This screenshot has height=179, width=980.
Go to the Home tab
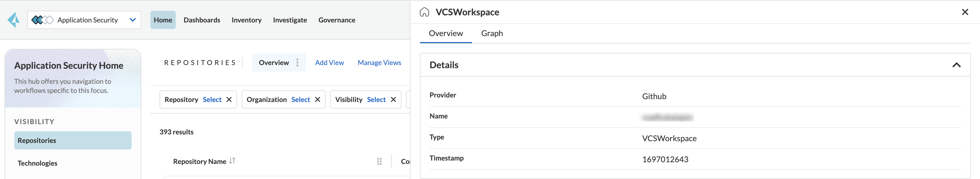163,20
